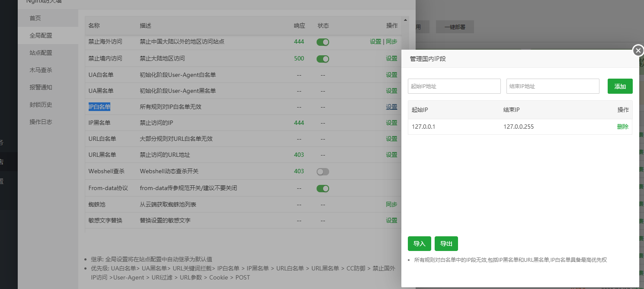Disable the From-data协议 switch

(x=323, y=188)
